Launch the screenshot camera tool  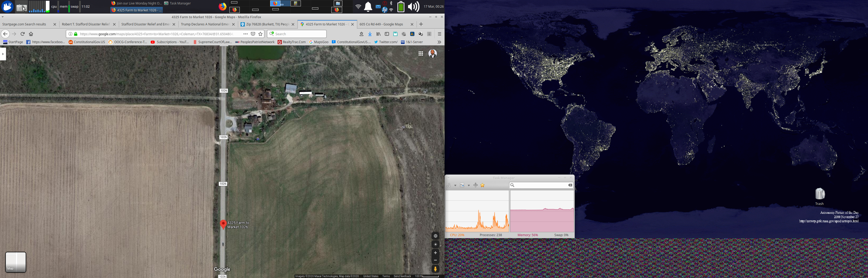click(x=22, y=7)
